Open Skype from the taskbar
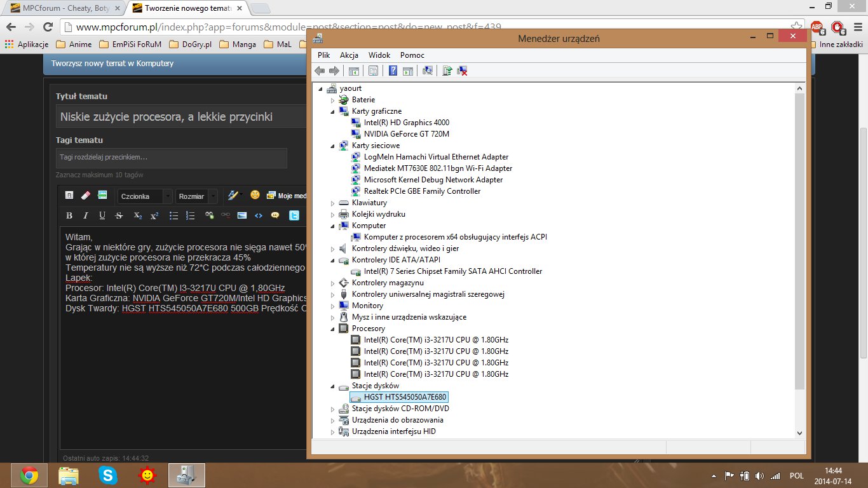This screenshot has width=868, height=488. click(108, 475)
